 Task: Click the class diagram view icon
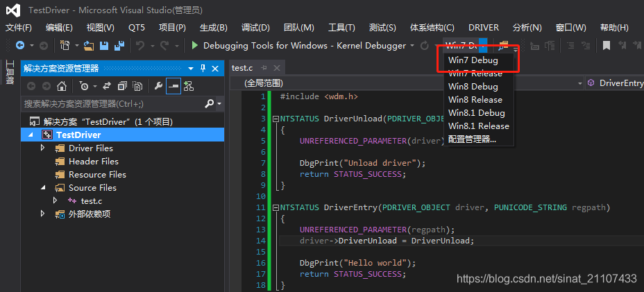click(189, 86)
